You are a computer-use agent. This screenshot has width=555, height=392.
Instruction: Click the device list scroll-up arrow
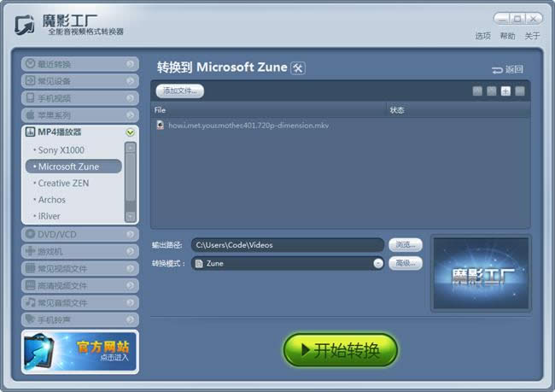point(131,147)
